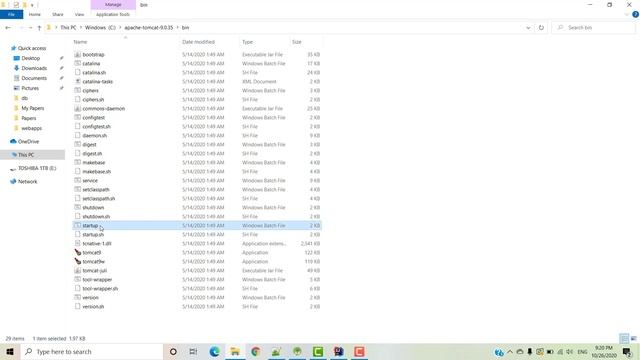This screenshot has width=640, height=360.
Task: Open Desktop in the navigation pane
Action: click(31, 58)
